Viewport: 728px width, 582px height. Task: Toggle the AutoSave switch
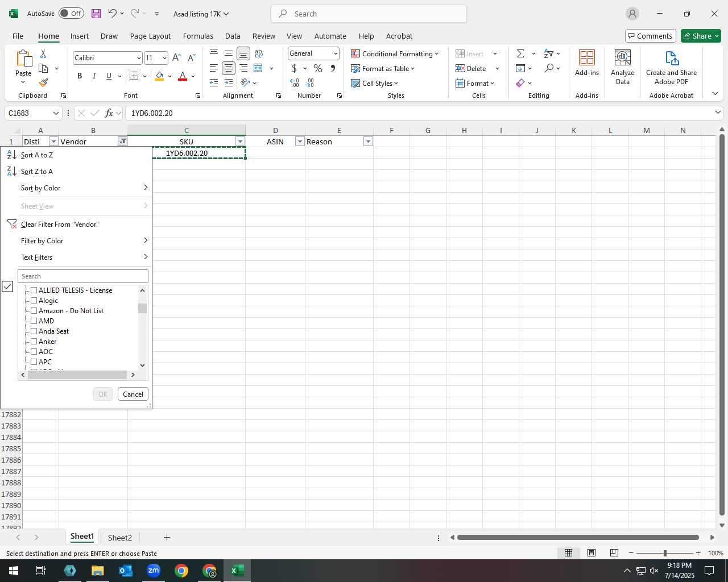[71, 14]
